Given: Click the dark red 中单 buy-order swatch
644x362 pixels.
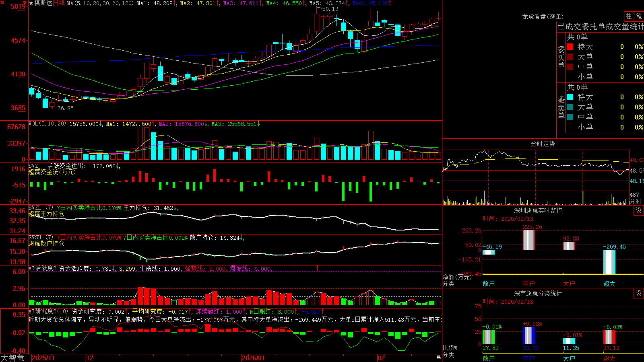Looking at the screenshot, I should pyautogui.click(x=570, y=67).
